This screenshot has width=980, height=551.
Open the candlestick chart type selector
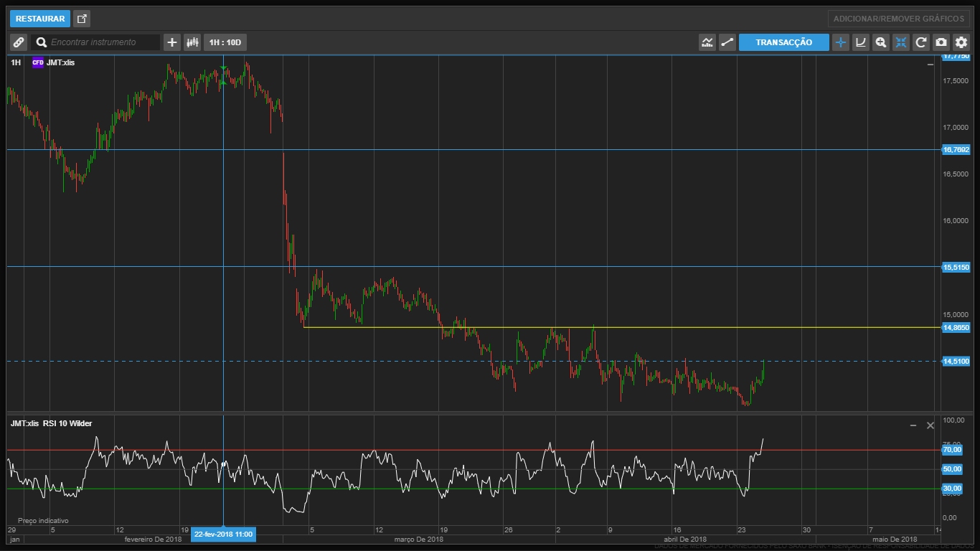pos(192,42)
